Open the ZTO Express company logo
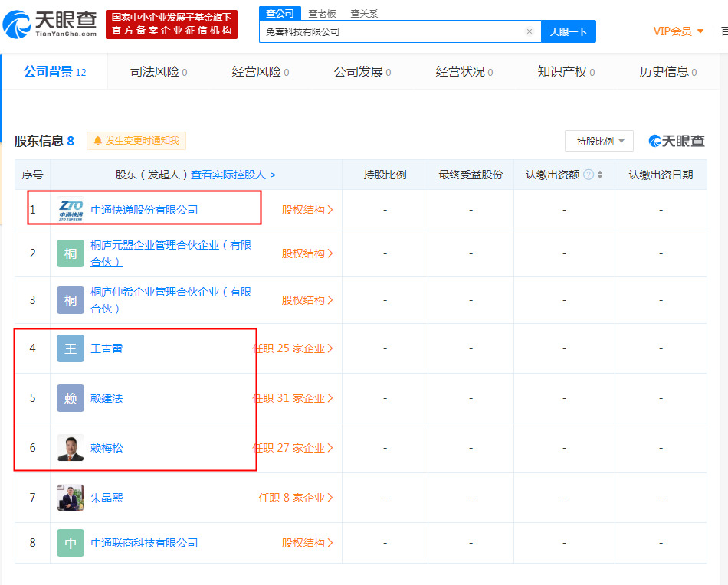This screenshot has width=728, height=585. tap(70, 209)
